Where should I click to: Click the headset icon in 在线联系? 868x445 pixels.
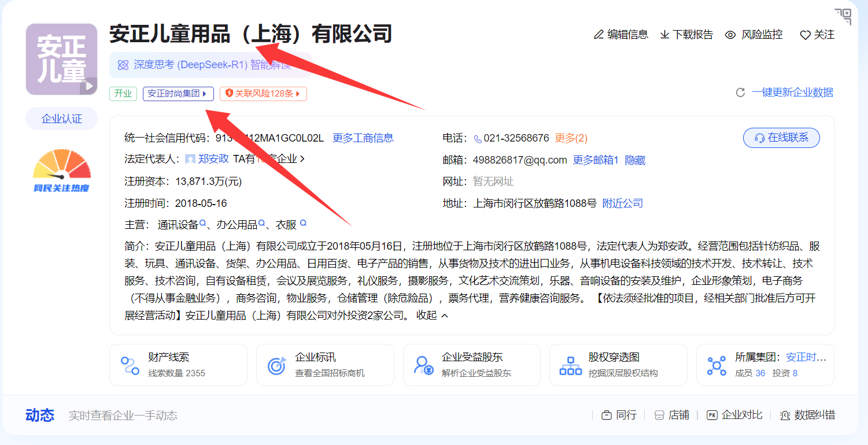tap(760, 138)
